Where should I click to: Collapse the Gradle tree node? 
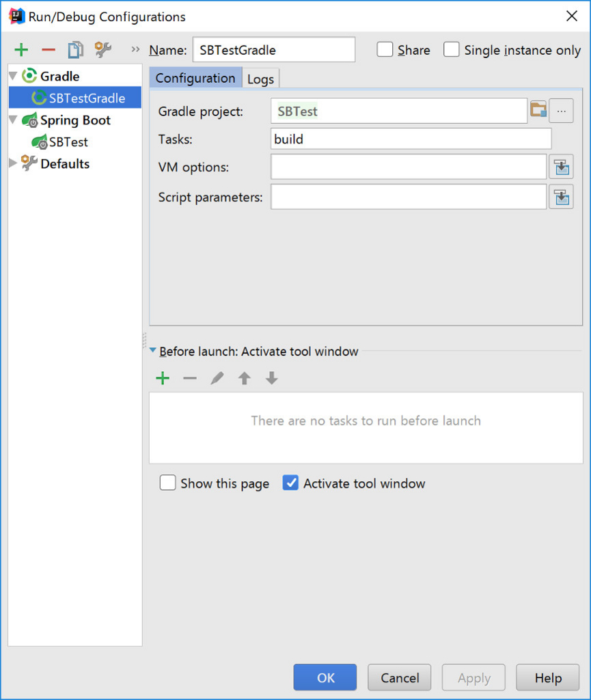tap(13, 76)
